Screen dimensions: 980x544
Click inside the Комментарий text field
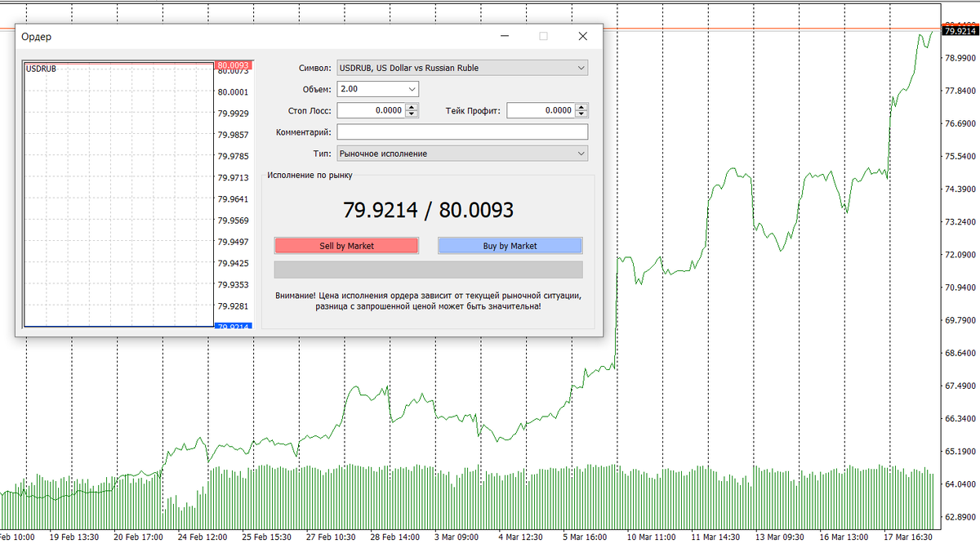462,132
